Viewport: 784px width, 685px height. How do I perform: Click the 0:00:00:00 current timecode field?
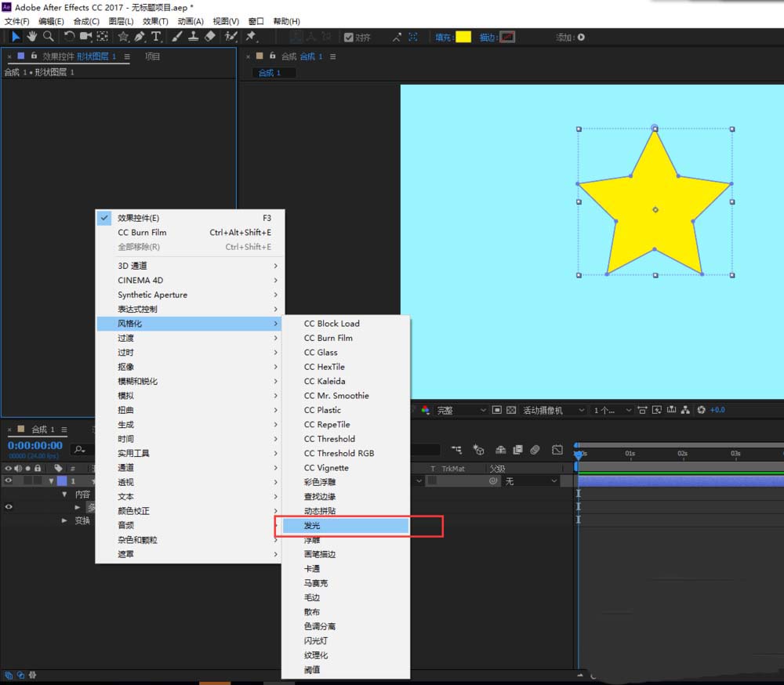pos(35,445)
